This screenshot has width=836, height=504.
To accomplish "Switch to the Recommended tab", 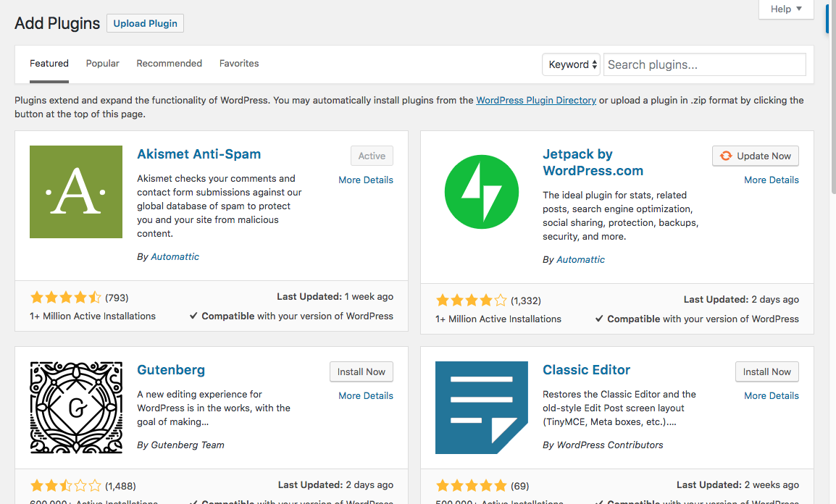I will pyautogui.click(x=169, y=64).
